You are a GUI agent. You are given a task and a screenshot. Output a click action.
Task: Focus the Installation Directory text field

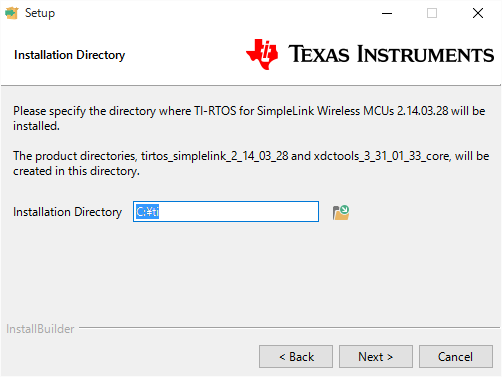coord(226,211)
